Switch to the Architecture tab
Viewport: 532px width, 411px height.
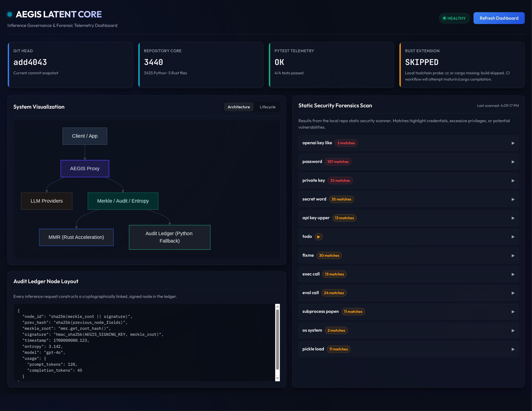click(x=239, y=107)
